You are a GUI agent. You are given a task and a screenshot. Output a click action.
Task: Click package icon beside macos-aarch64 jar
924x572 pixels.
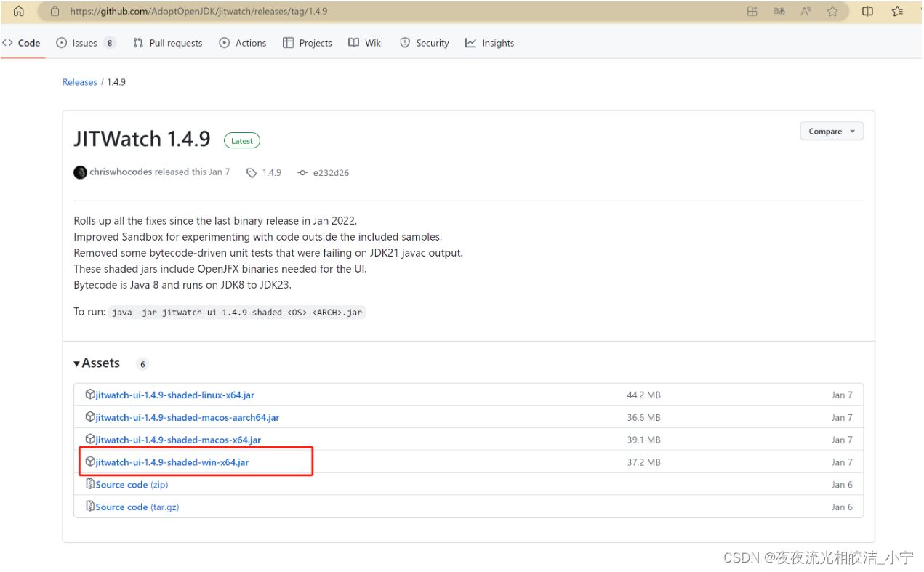tap(90, 417)
